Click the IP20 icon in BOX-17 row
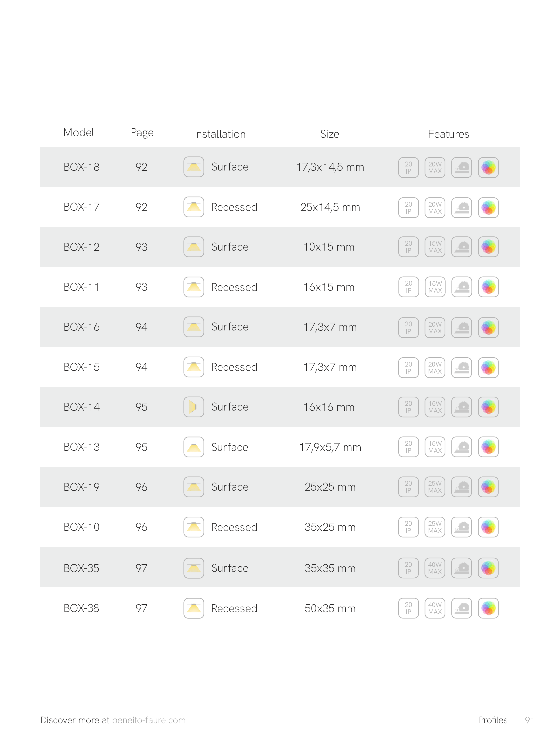This screenshot has width=560, height=747. pos(408,208)
